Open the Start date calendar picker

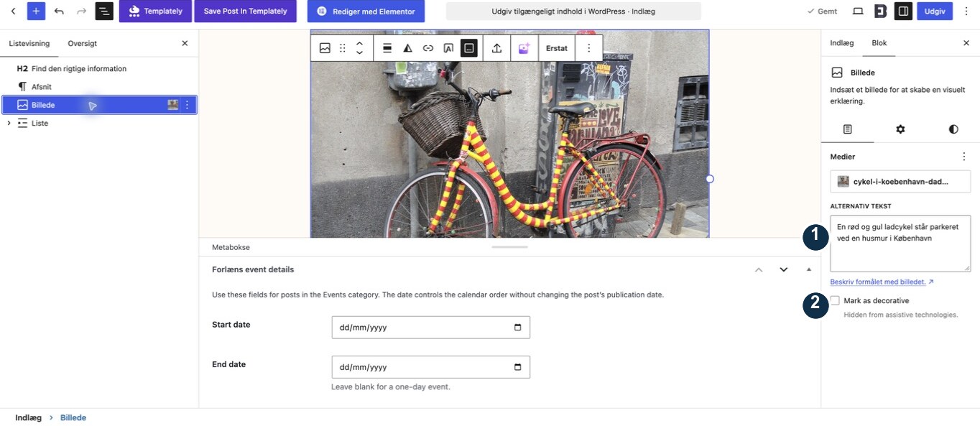pos(518,328)
